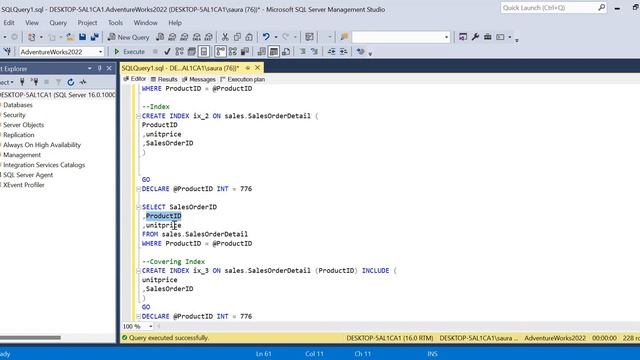This screenshot has width=640, height=360.
Task: Toggle Include Client Statistics icon
Action: [245, 52]
